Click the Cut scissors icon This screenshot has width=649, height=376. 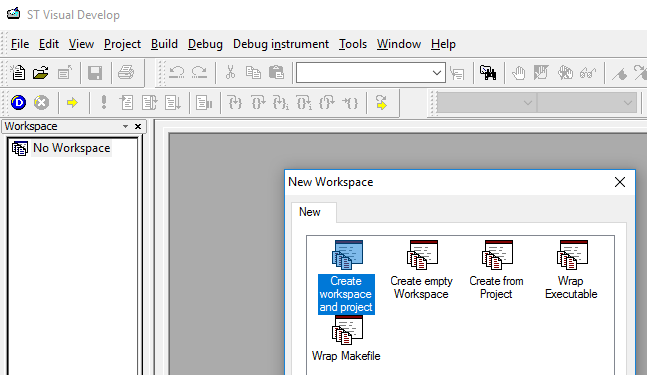click(230, 73)
